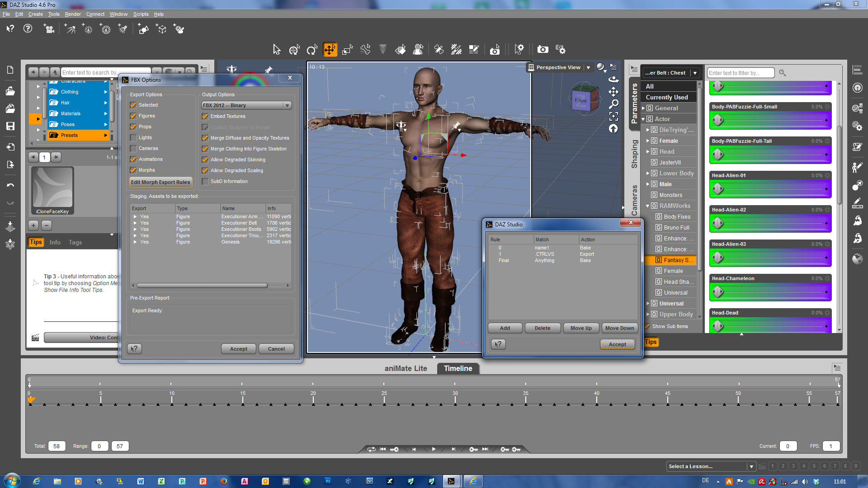Open the Render menu

coord(72,14)
